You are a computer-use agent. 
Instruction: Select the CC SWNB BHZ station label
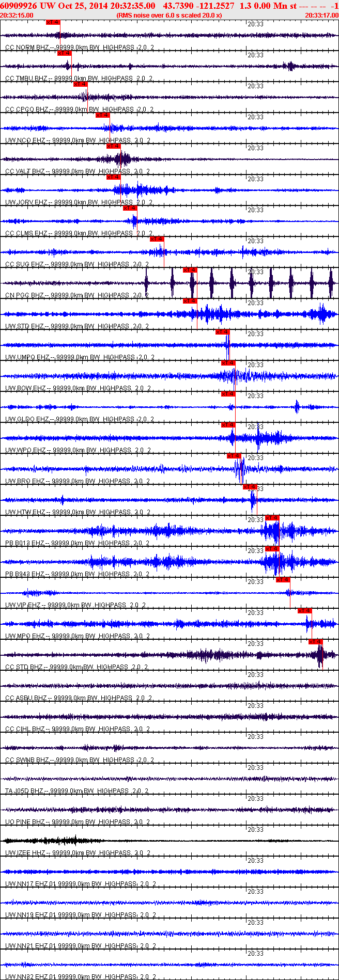[80, 760]
